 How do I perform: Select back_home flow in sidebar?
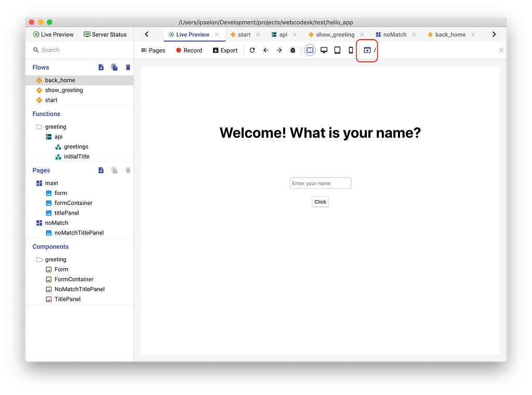coord(79,80)
